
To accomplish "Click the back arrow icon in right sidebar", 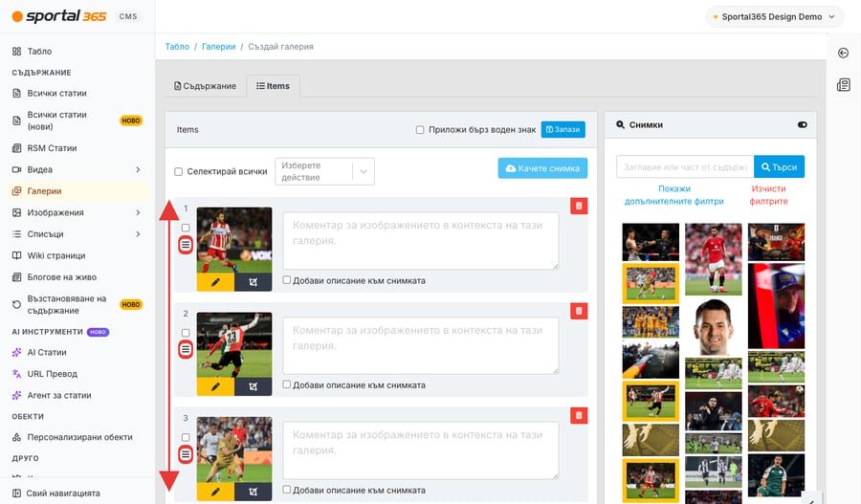I will [844, 53].
